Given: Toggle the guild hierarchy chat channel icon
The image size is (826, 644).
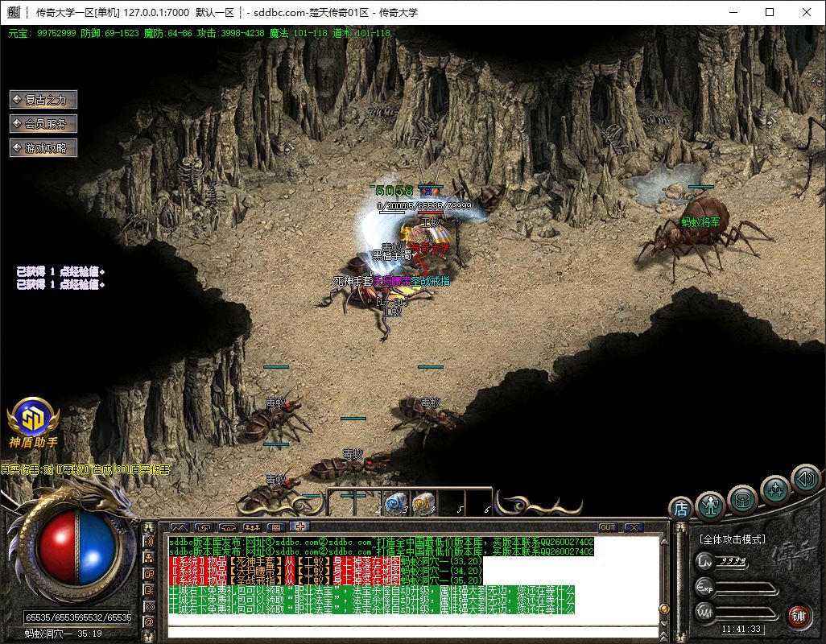Looking at the screenshot, I should pos(149,558).
